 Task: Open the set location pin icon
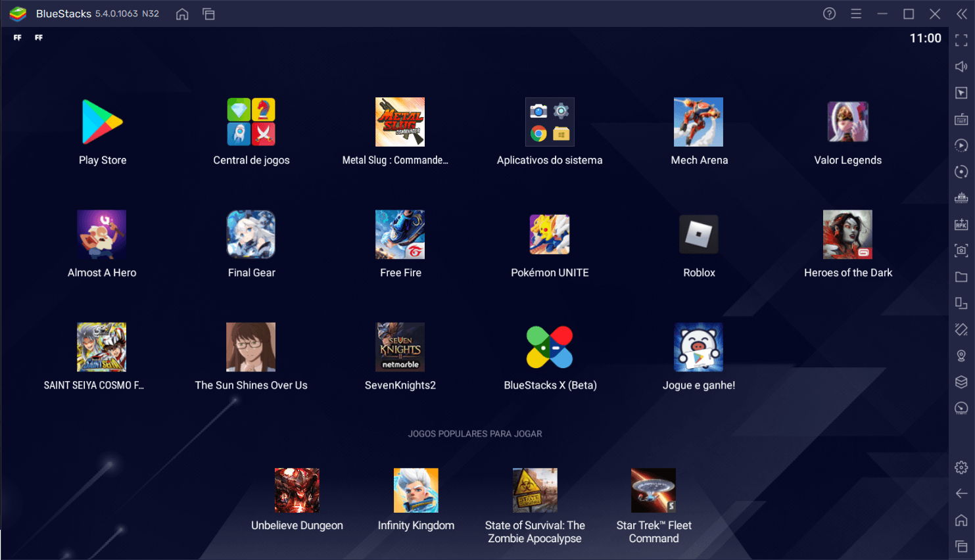tap(961, 356)
